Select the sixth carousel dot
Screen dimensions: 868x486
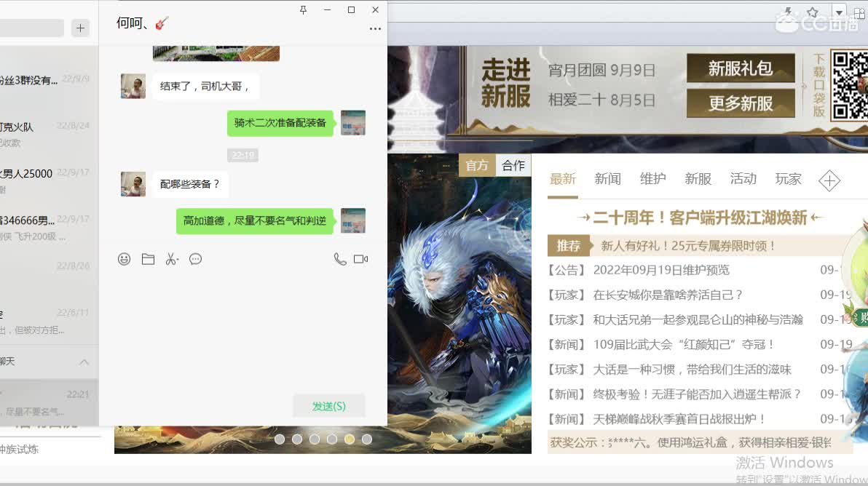tap(367, 439)
